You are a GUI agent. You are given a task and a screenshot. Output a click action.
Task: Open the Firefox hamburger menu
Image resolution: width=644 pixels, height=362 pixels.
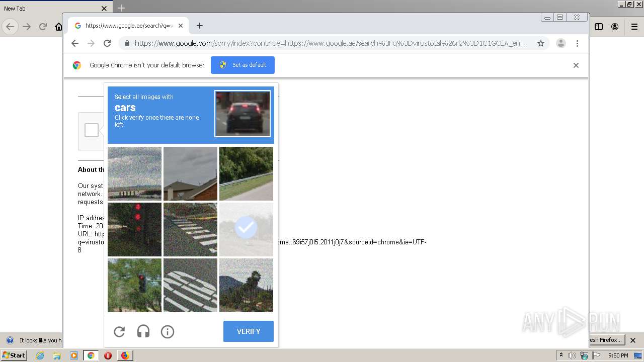coord(634,27)
